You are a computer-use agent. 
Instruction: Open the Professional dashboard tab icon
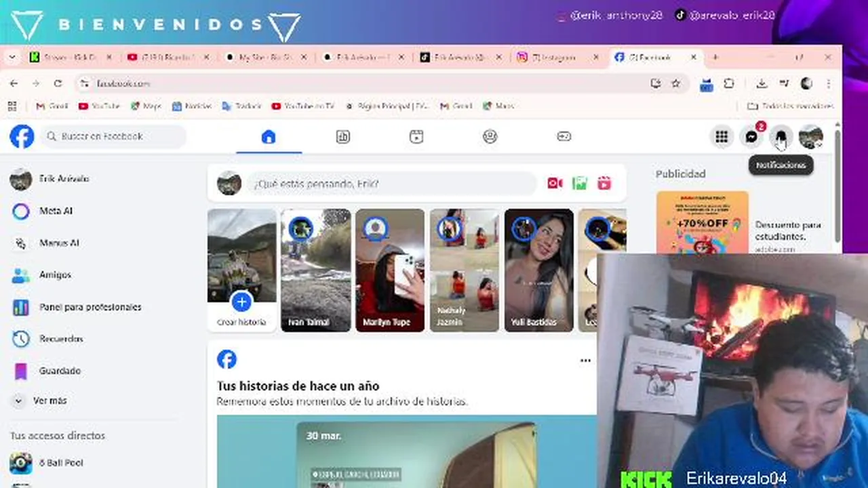[x=343, y=137]
